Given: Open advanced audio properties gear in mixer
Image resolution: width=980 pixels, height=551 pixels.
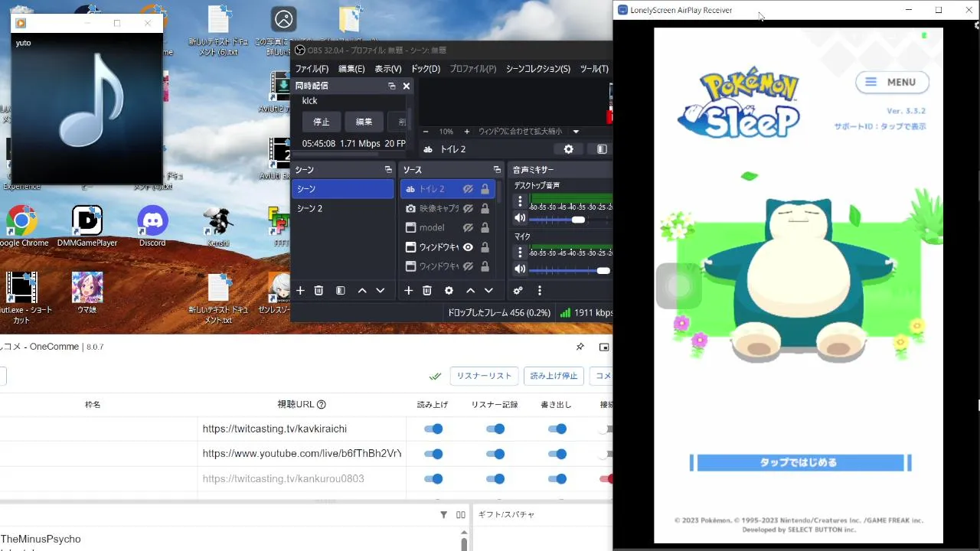Looking at the screenshot, I should point(518,291).
